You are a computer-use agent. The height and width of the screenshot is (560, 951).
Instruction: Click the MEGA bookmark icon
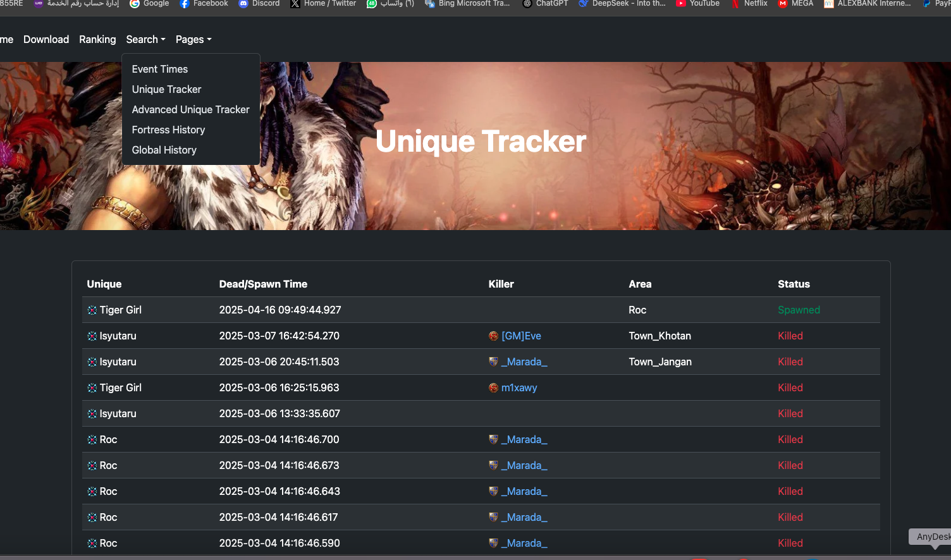click(783, 4)
